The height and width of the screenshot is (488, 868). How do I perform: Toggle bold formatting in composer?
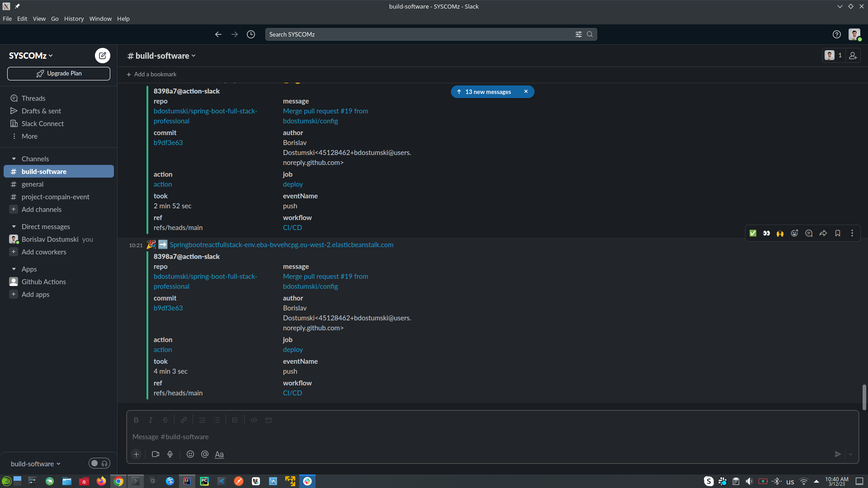tap(136, 420)
